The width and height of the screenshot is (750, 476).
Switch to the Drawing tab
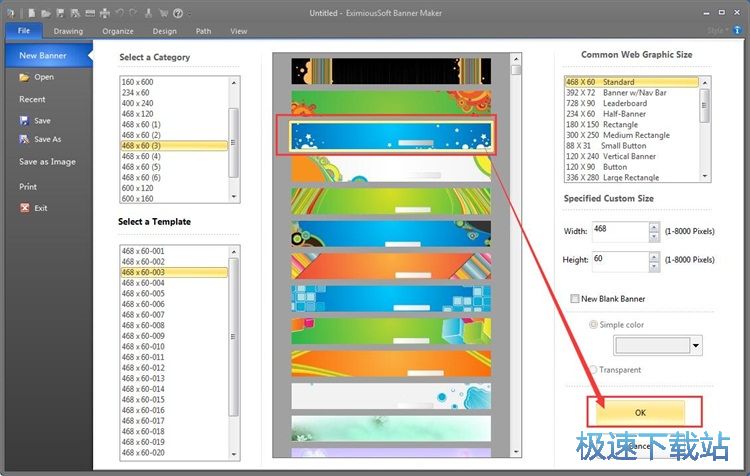tap(68, 31)
